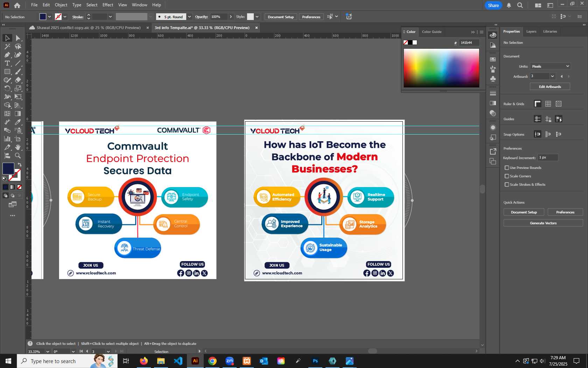Open zoom level dropdown at 33.33%
The width and height of the screenshot is (588, 368).
pyautogui.click(x=48, y=352)
